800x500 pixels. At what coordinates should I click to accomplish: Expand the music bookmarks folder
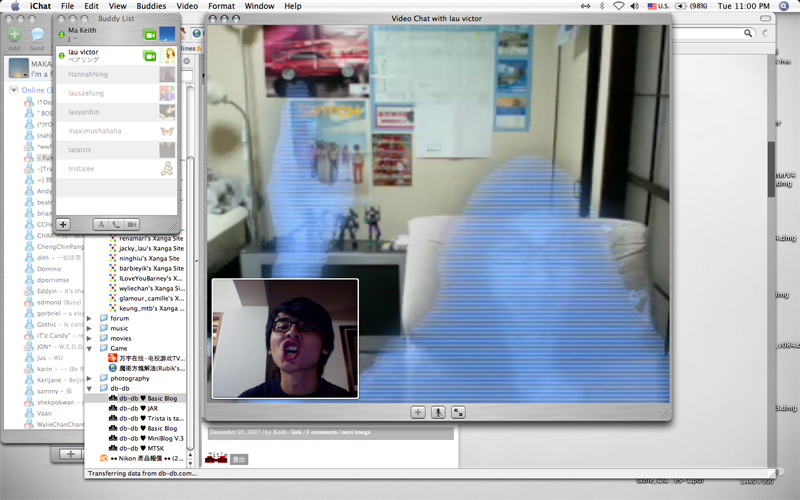(89, 329)
